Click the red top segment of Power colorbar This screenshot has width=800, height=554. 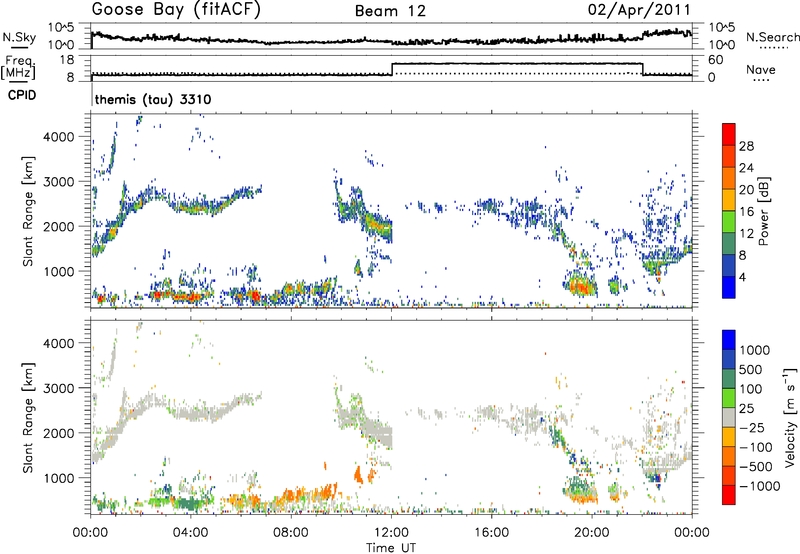(729, 134)
